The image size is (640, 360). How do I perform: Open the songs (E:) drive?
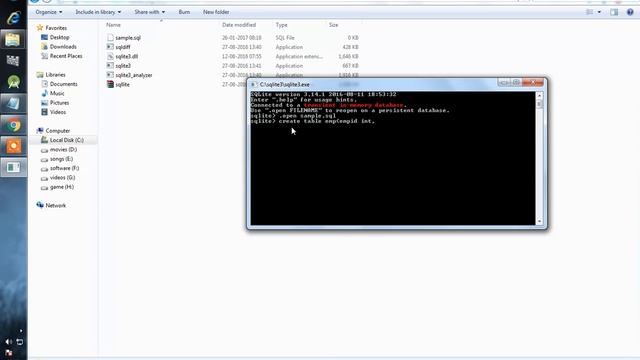pyautogui.click(x=57, y=159)
